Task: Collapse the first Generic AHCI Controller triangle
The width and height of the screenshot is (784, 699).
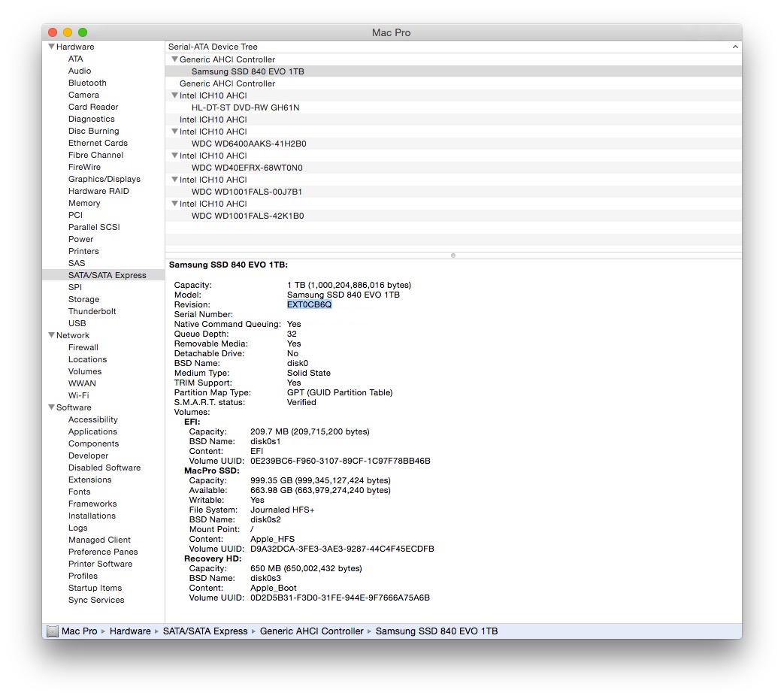Action: point(174,59)
